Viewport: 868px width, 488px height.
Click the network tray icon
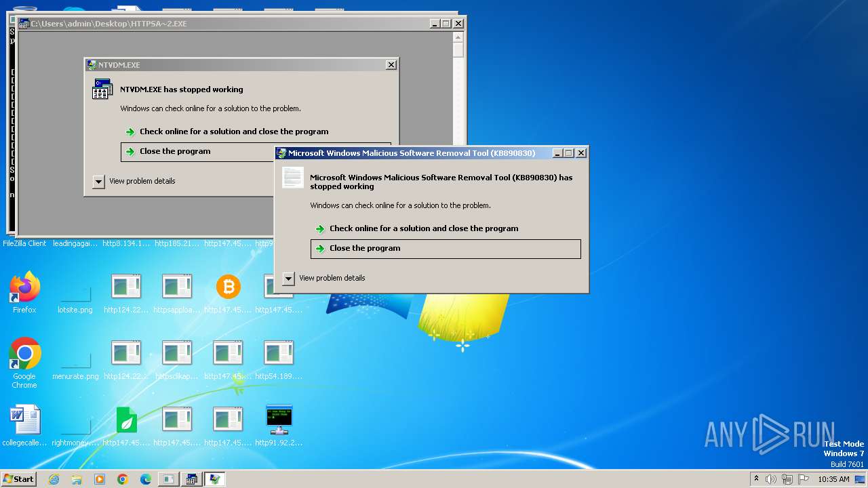tap(787, 479)
